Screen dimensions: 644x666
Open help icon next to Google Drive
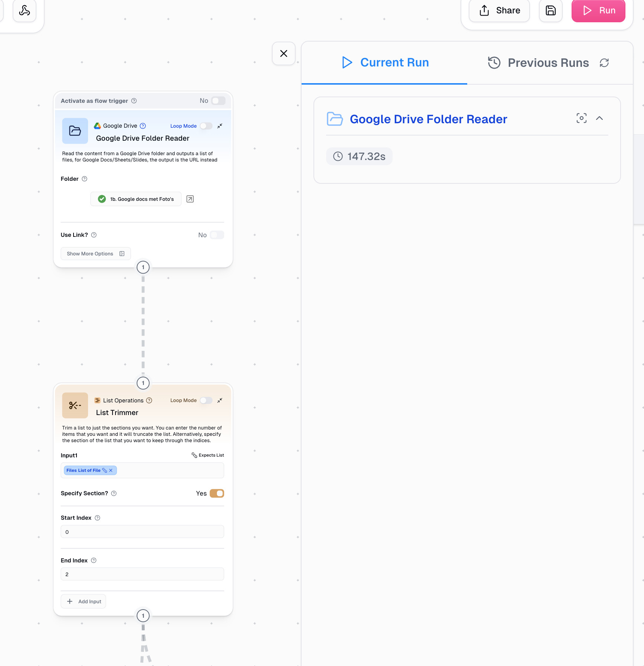[x=143, y=126]
